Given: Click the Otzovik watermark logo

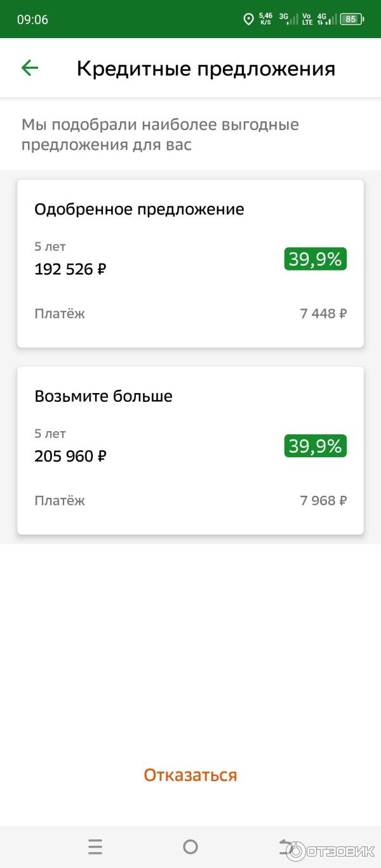Looking at the screenshot, I should click(x=330, y=851).
